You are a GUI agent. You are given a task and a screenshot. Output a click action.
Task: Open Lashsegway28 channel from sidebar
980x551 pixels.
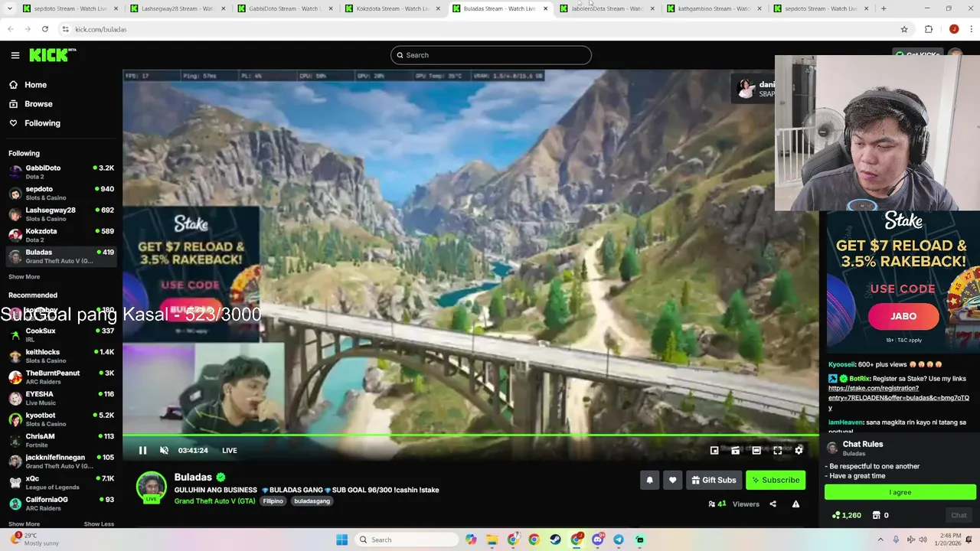tap(61, 214)
